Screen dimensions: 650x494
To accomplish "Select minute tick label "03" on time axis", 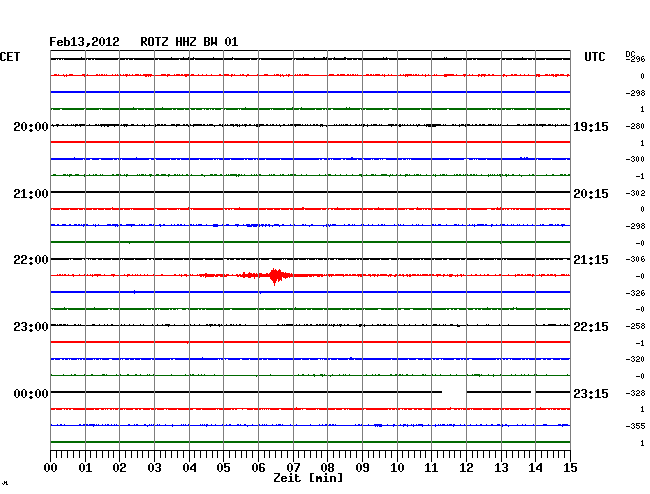I will 154,468.
